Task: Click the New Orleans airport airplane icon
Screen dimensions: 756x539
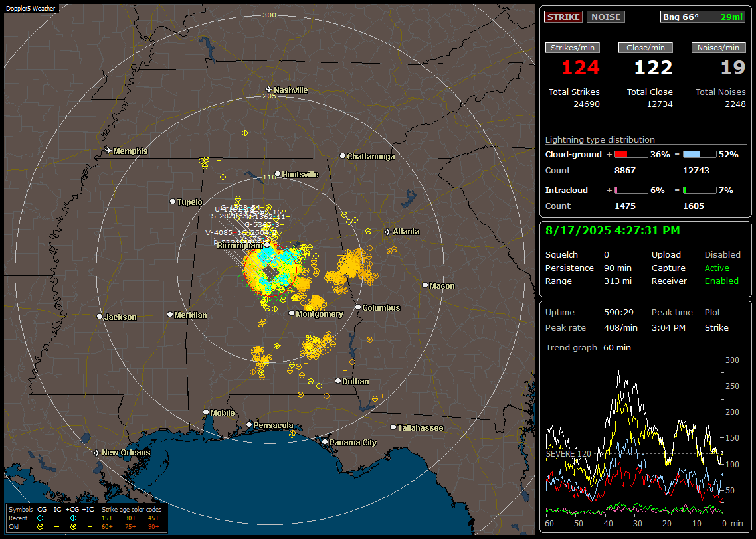Action: point(97,453)
